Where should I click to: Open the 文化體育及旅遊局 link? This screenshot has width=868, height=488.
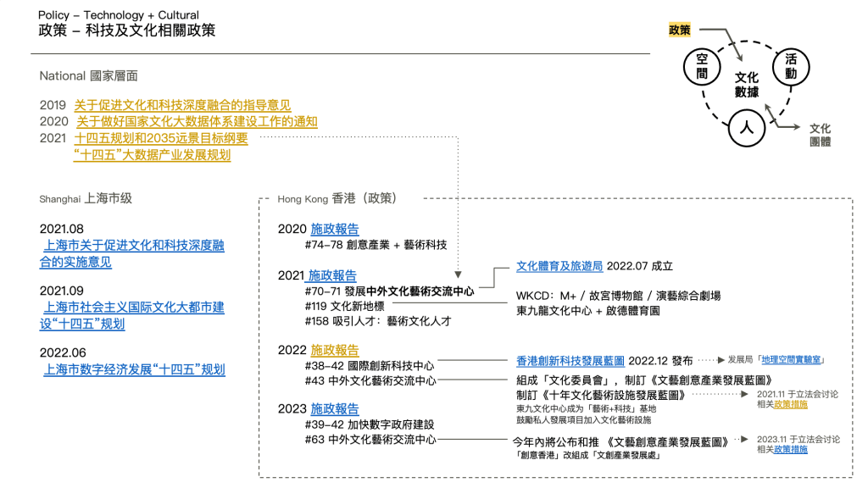coord(559,266)
